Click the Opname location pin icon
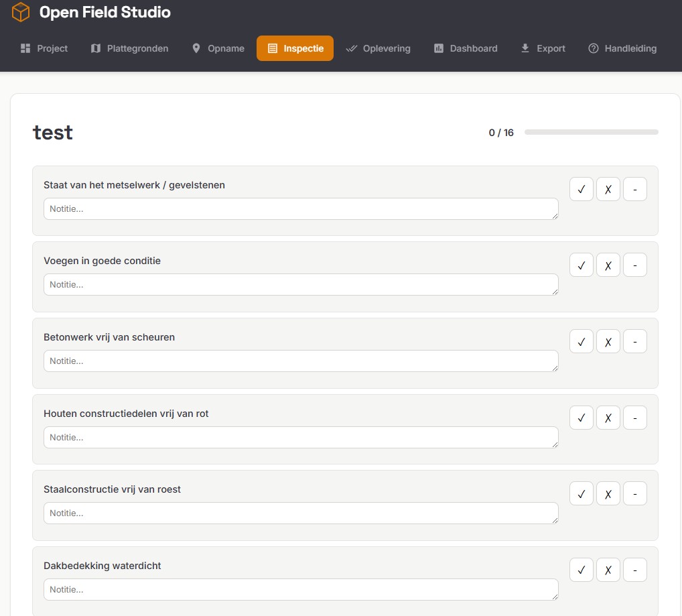The width and height of the screenshot is (682, 616). (x=196, y=48)
